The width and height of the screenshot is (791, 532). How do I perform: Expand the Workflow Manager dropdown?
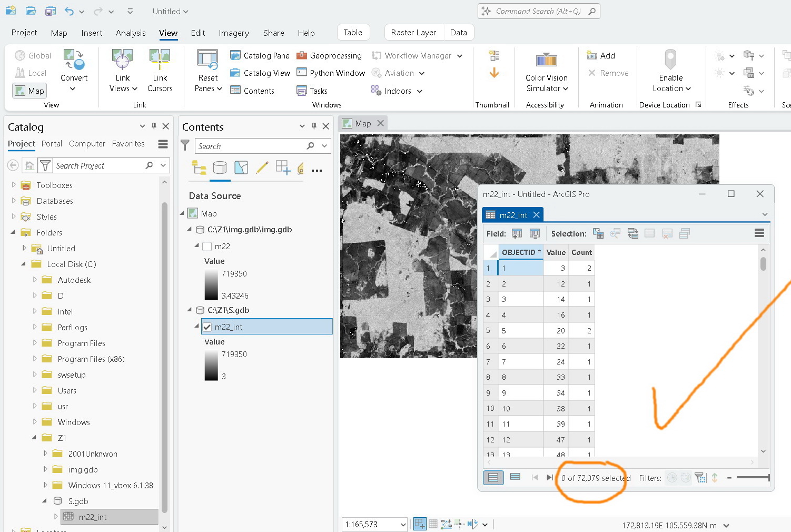(460, 55)
